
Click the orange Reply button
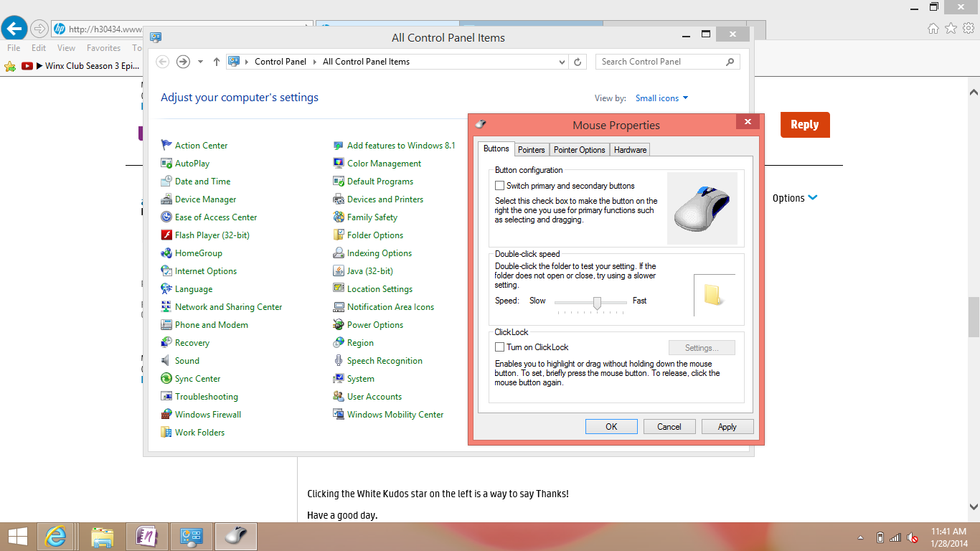pyautogui.click(x=804, y=125)
